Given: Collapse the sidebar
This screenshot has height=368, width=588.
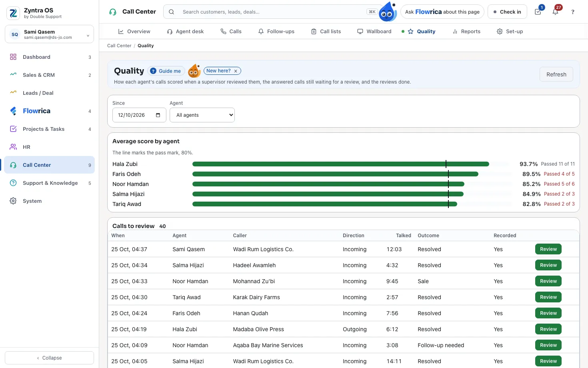Looking at the screenshot, I should 50,358.
